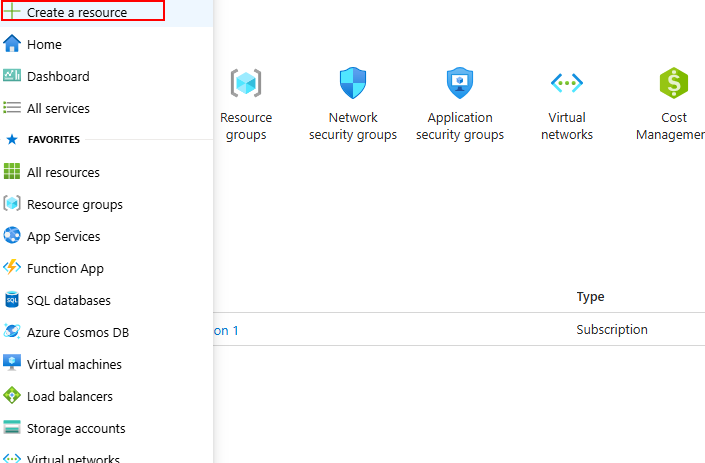The width and height of the screenshot is (705, 463).
Task: Open All resources from favorites
Action: [63, 173]
